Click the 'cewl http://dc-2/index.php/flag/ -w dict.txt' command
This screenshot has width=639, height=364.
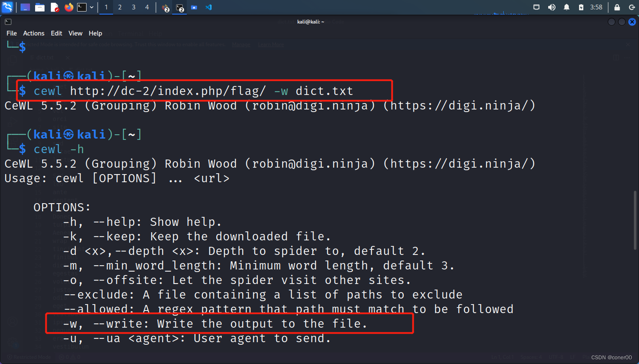click(x=194, y=91)
